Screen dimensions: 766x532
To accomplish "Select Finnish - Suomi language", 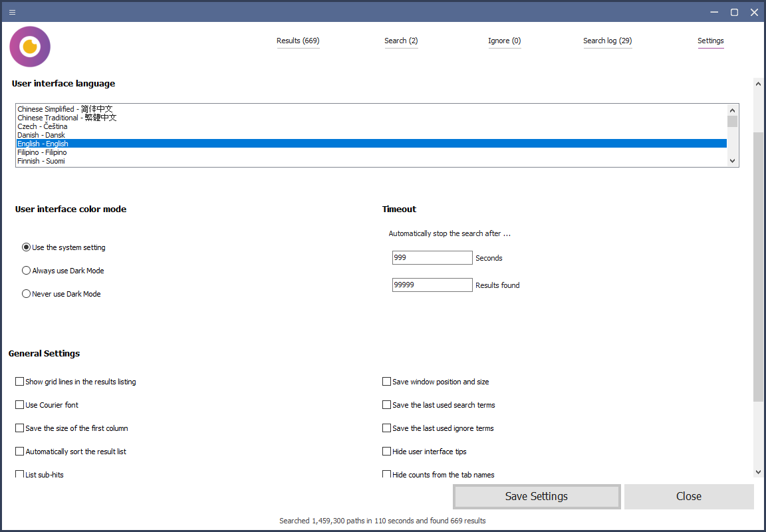I will pyautogui.click(x=371, y=161).
